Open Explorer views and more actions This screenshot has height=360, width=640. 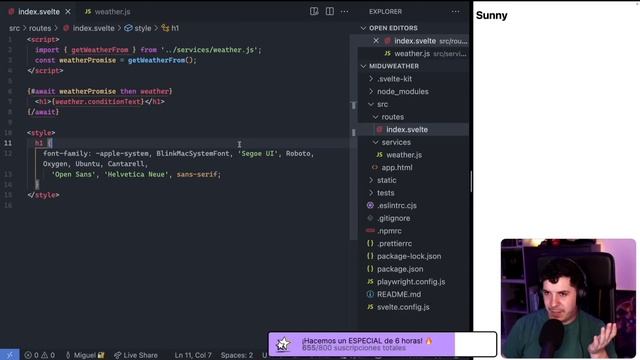455,11
